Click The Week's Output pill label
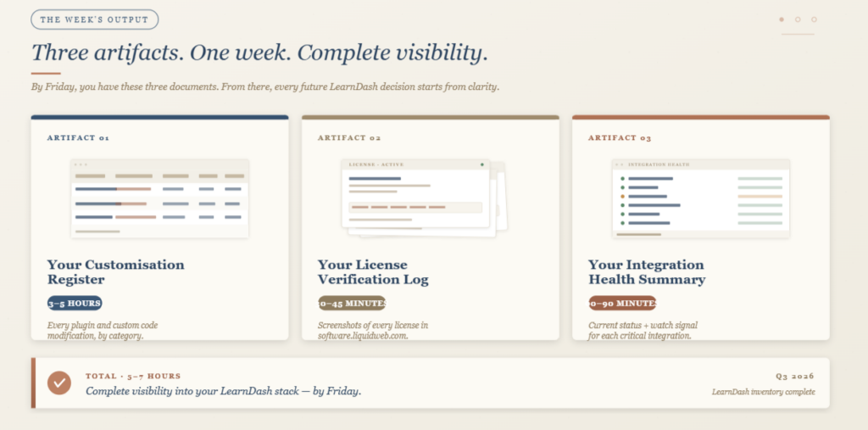868x430 pixels. tap(95, 20)
